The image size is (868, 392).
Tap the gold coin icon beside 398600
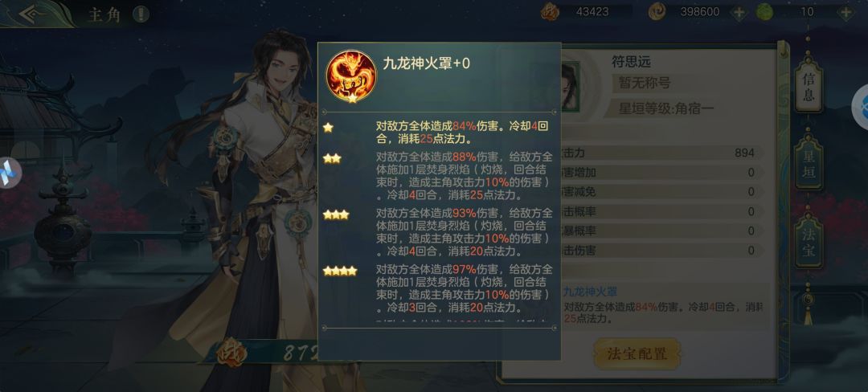(657, 11)
